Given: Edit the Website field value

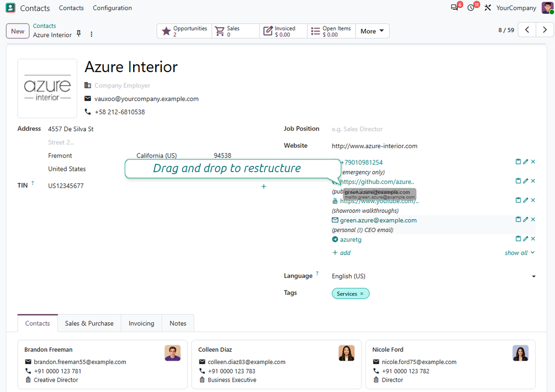Looking at the screenshot, I should click(434, 146).
